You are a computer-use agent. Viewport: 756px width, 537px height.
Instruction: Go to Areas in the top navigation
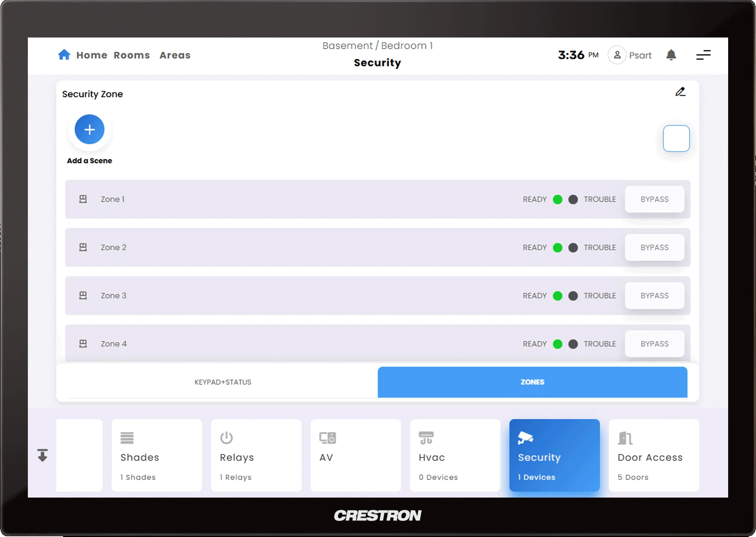(x=175, y=55)
